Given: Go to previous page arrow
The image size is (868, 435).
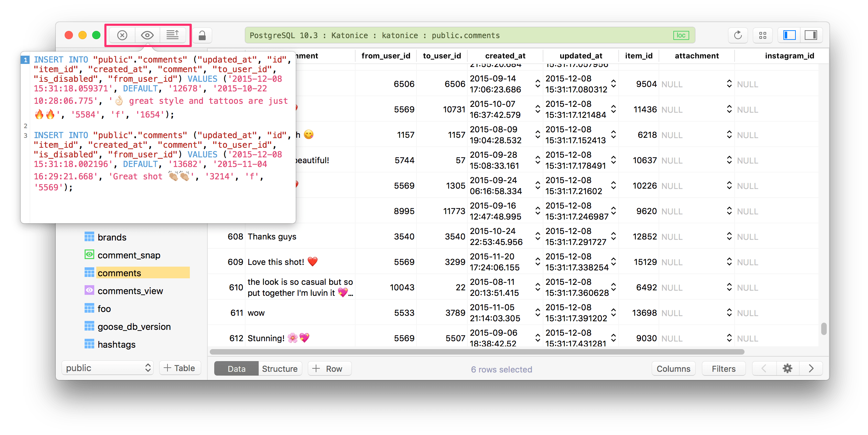Looking at the screenshot, I should (x=764, y=369).
